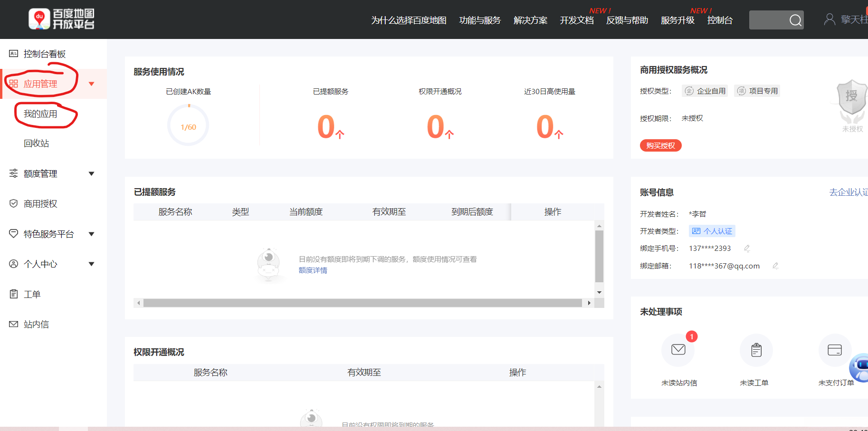
Task: Edit the bound phone number pencil icon
Action: [747, 248]
